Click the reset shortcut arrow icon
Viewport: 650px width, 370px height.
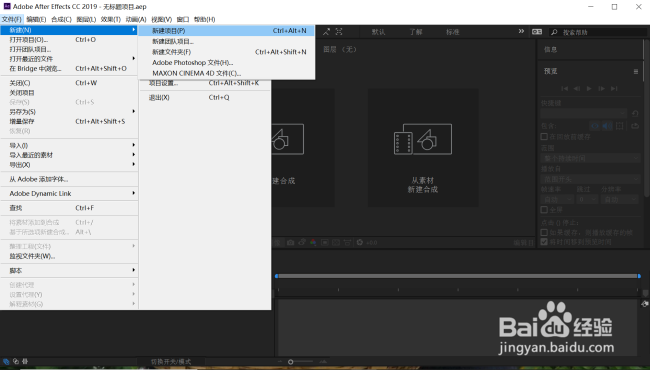[635, 113]
